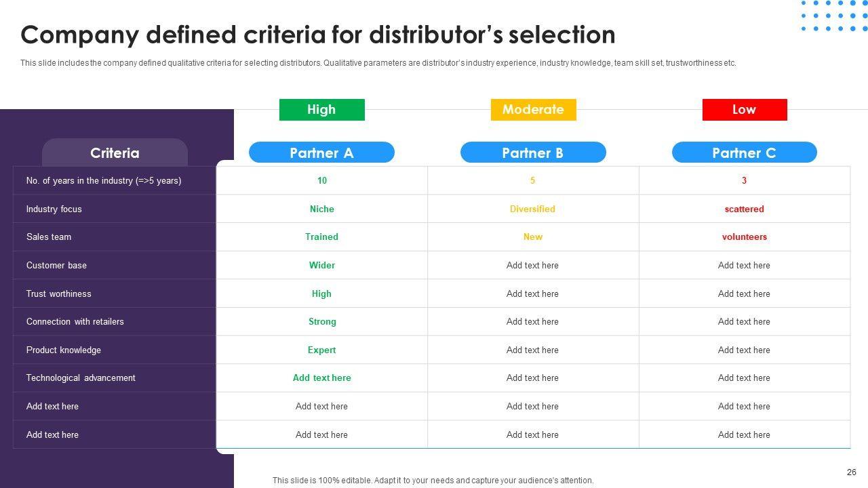Click the red Low rating label
Screen dimensions: 868x488
744,110
